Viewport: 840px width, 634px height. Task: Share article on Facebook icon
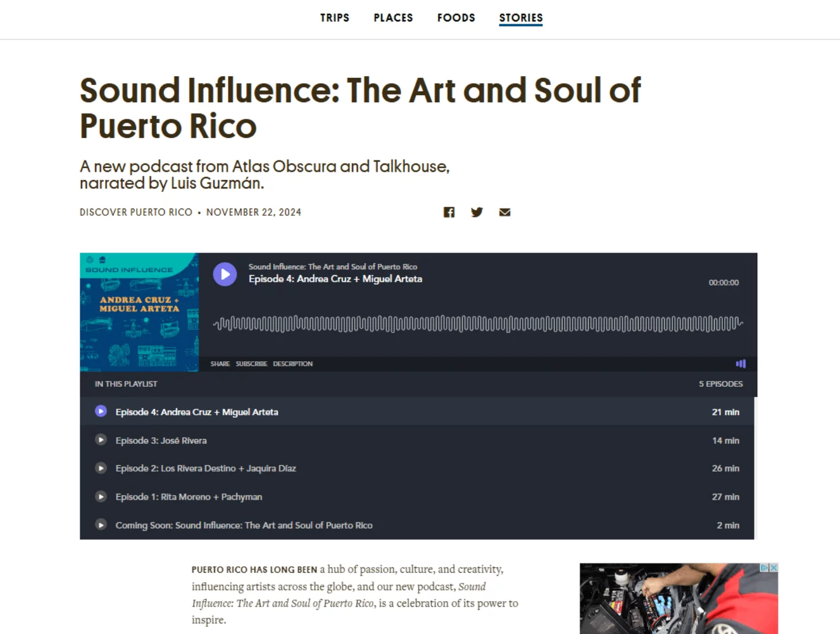click(449, 212)
